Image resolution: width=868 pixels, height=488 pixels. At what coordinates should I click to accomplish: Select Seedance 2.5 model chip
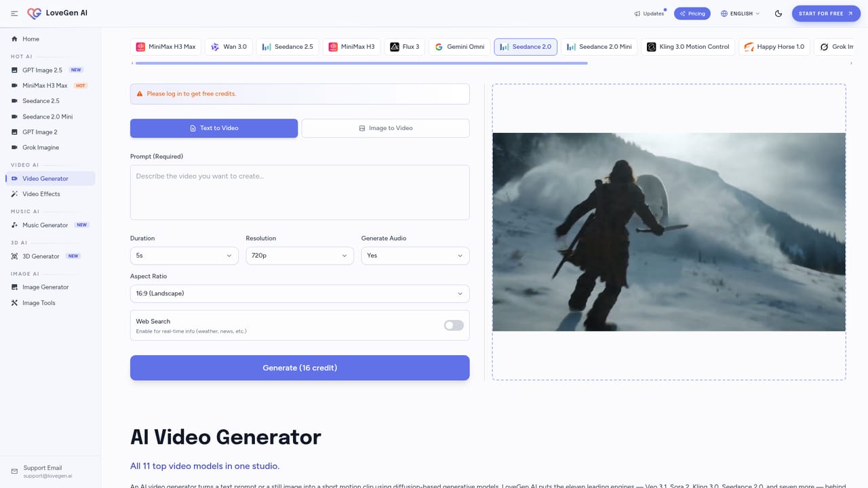click(x=288, y=47)
